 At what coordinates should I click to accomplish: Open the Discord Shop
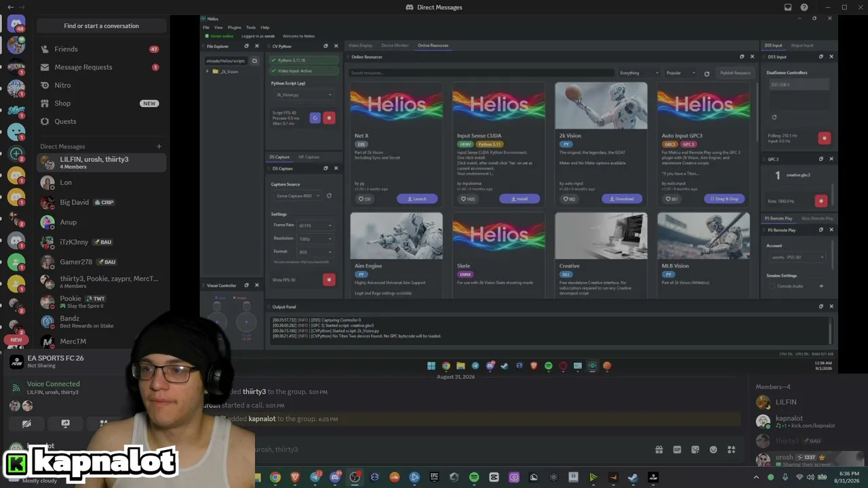point(101,103)
